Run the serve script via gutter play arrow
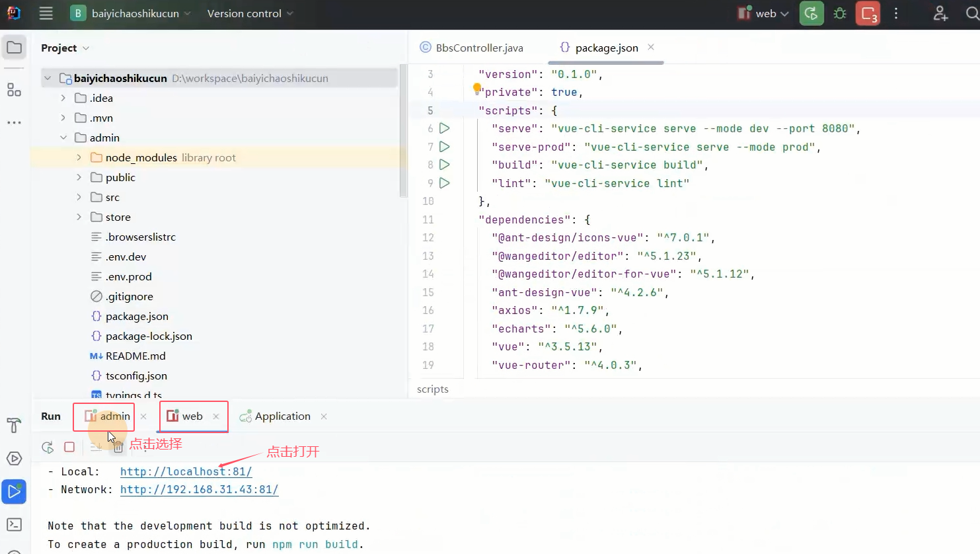This screenshot has width=980, height=554. [x=444, y=128]
